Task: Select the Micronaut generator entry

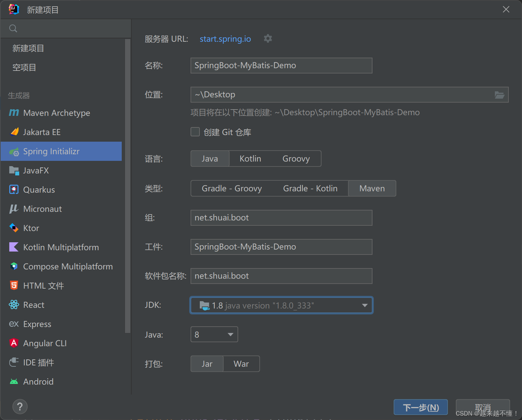Action: pos(62,209)
